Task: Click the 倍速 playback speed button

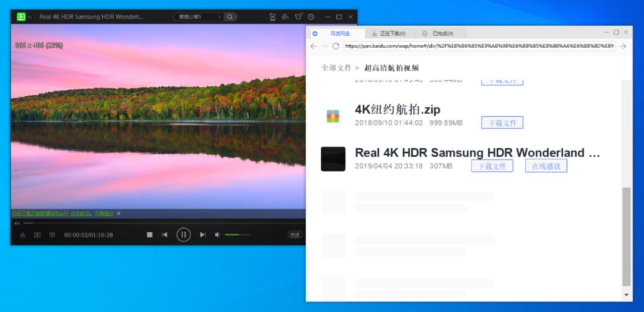Action: point(295,235)
